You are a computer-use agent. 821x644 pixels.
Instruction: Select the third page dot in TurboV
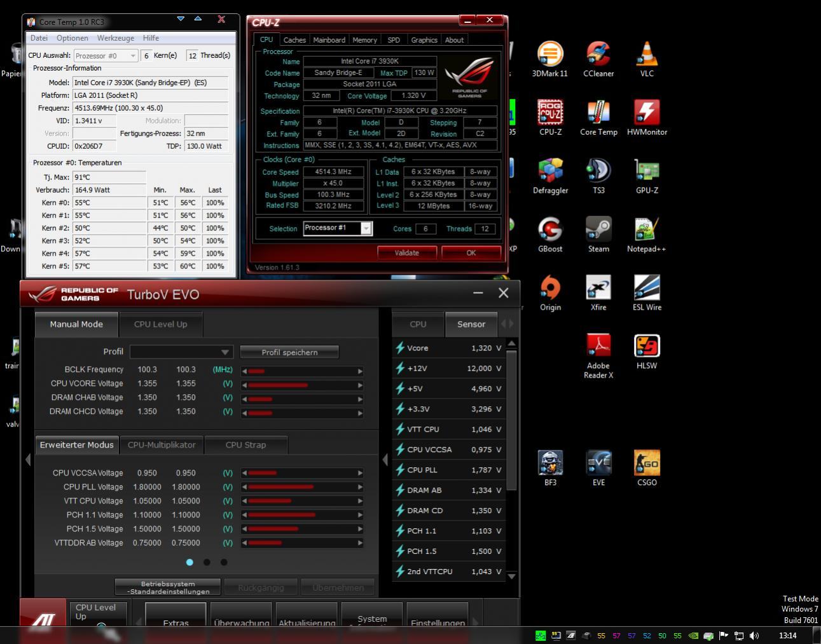(x=224, y=562)
